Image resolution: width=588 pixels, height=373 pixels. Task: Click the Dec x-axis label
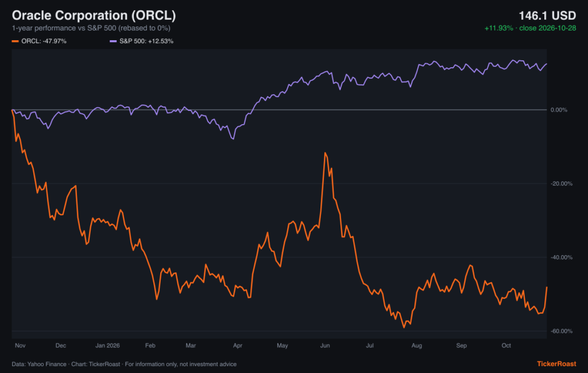click(61, 345)
